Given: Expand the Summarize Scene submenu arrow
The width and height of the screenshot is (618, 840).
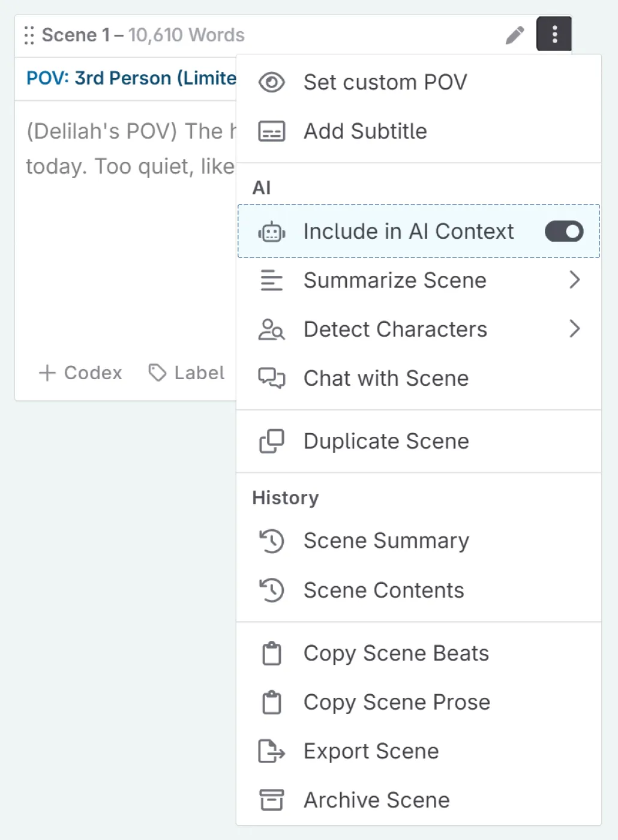Looking at the screenshot, I should coord(574,280).
